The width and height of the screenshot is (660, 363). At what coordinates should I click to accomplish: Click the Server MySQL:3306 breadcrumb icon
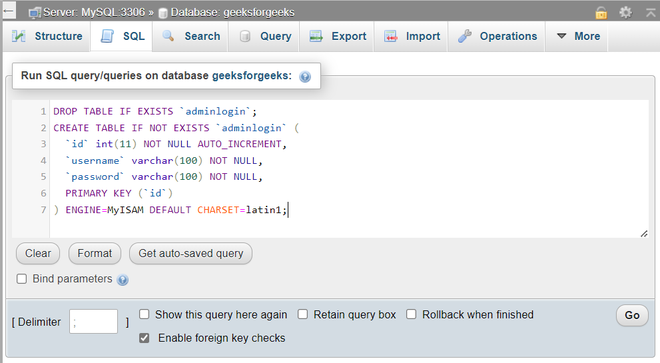(35, 13)
